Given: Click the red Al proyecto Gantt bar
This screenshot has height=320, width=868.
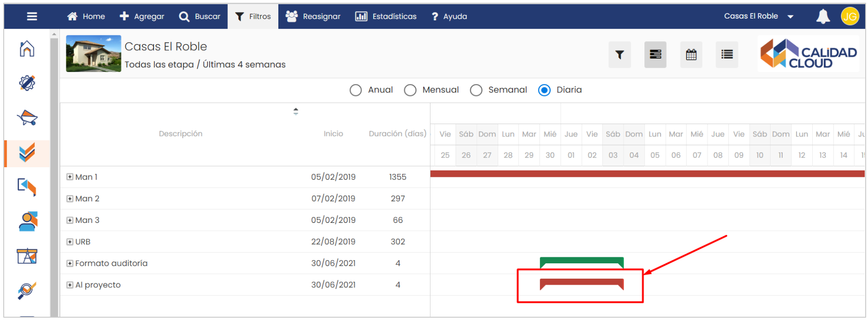Looking at the screenshot, I should pos(581,282).
